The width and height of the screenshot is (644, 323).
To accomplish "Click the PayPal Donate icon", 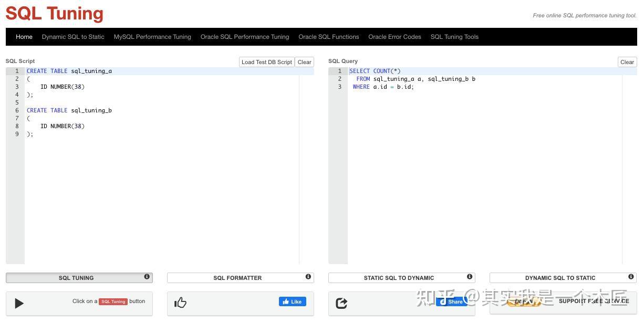I will coord(524,301).
